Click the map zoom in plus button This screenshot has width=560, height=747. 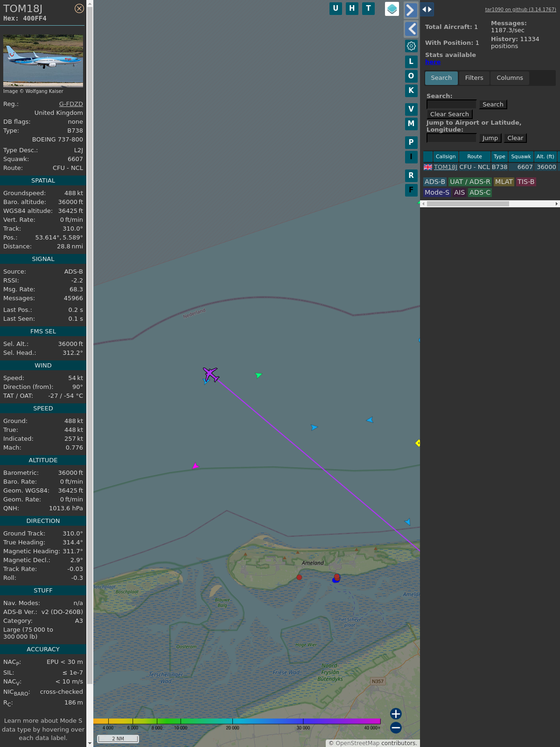click(396, 714)
